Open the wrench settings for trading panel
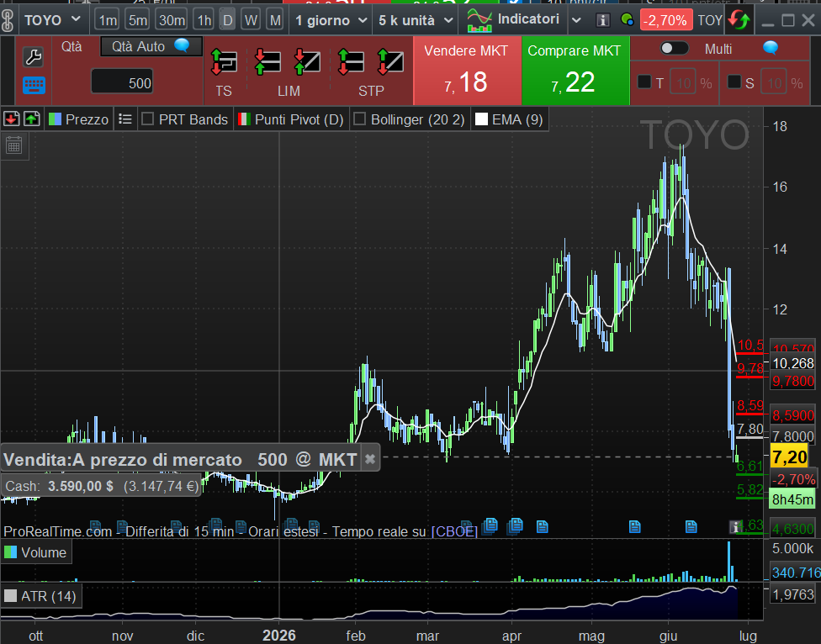The width and height of the screenshot is (821, 644). point(34,56)
